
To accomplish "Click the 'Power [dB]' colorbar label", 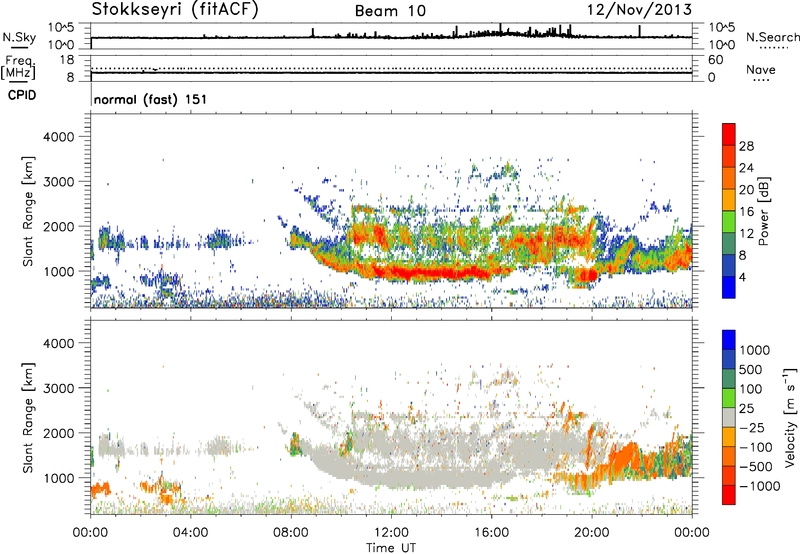I will (763, 211).
